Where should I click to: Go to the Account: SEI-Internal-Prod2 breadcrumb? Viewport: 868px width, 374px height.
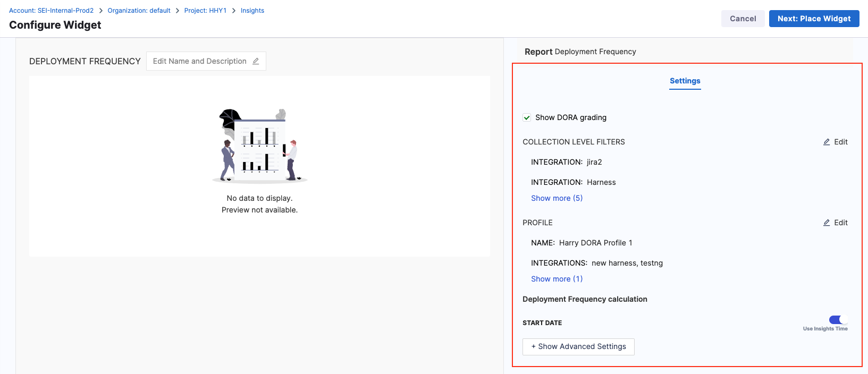(x=51, y=11)
